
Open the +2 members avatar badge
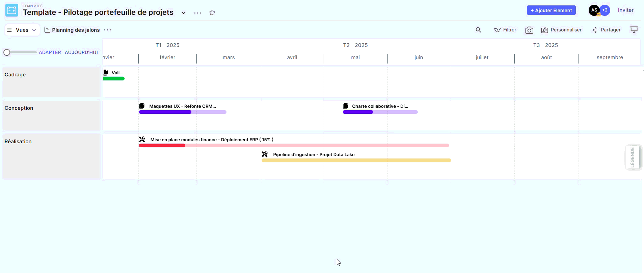point(605,10)
